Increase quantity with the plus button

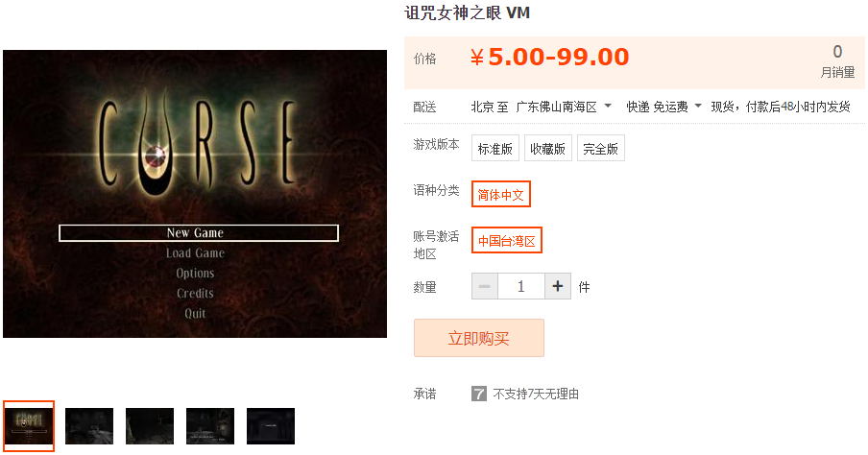558,286
